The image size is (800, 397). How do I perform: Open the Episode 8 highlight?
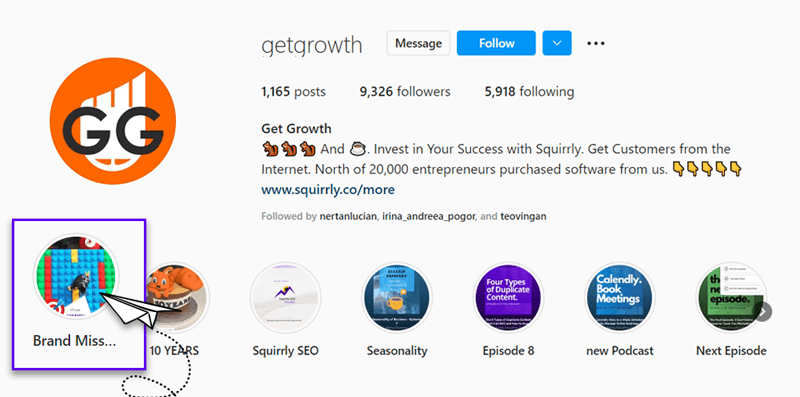pos(508,297)
